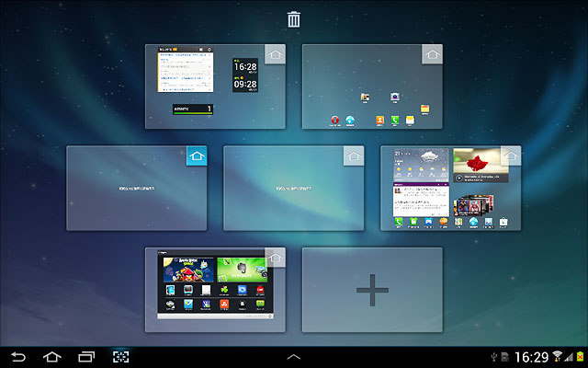Open the recent apps switcher
The image size is (588, 368).
86,356
